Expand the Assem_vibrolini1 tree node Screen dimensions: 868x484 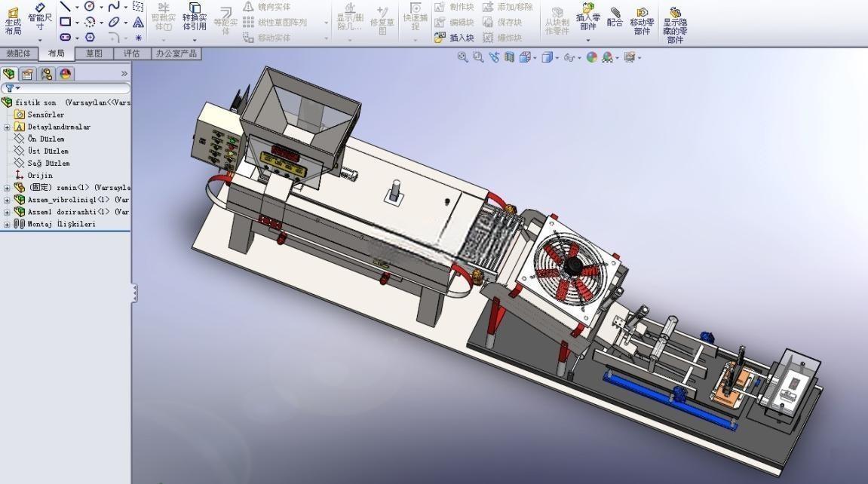[7, 200]
